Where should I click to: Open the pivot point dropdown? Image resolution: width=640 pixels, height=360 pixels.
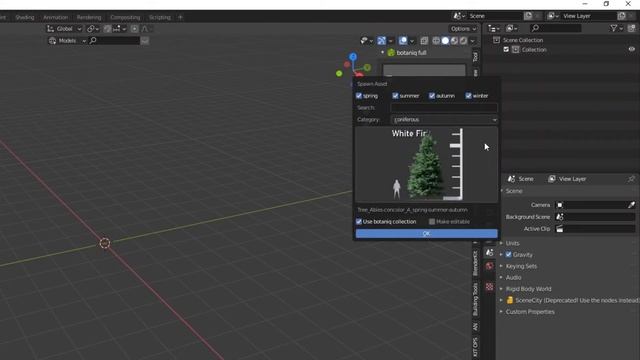(93, 29)
